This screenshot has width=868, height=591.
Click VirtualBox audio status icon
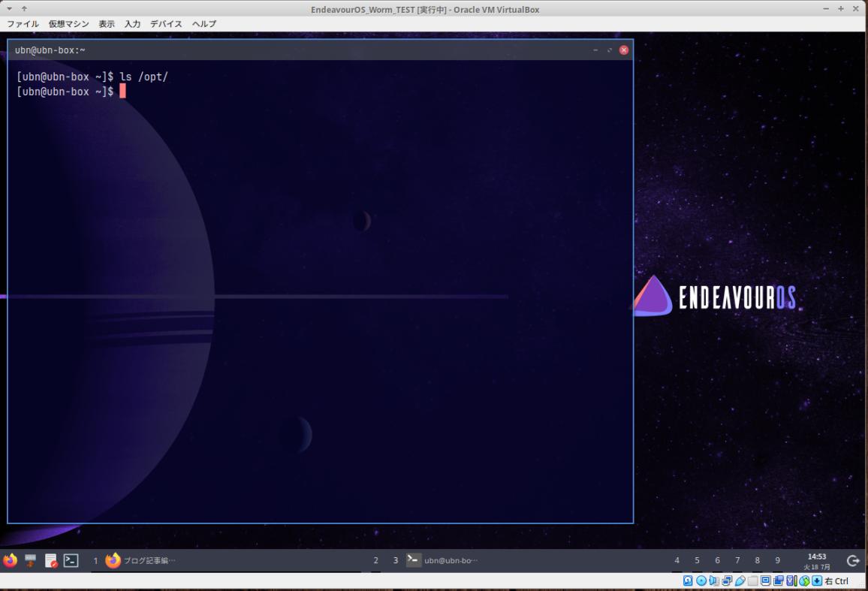(x=714, y=580)
